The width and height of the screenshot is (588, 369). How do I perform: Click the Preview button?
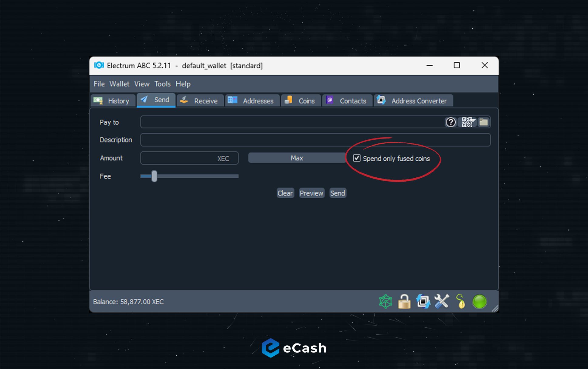pos(311,193)
